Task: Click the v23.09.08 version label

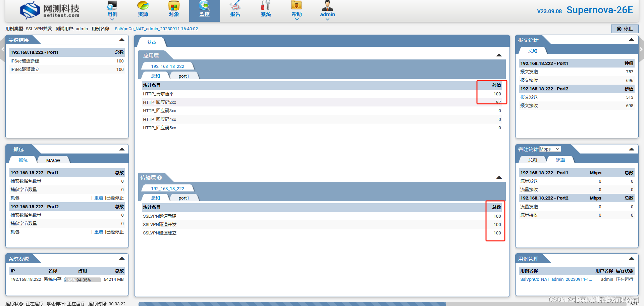Action: [549, 11]
